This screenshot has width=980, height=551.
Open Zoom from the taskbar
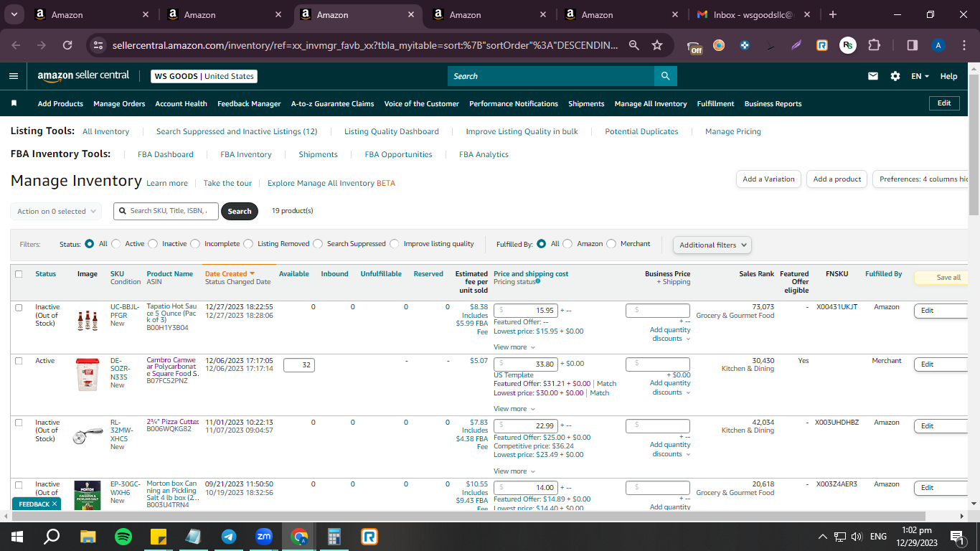(264, 536)
